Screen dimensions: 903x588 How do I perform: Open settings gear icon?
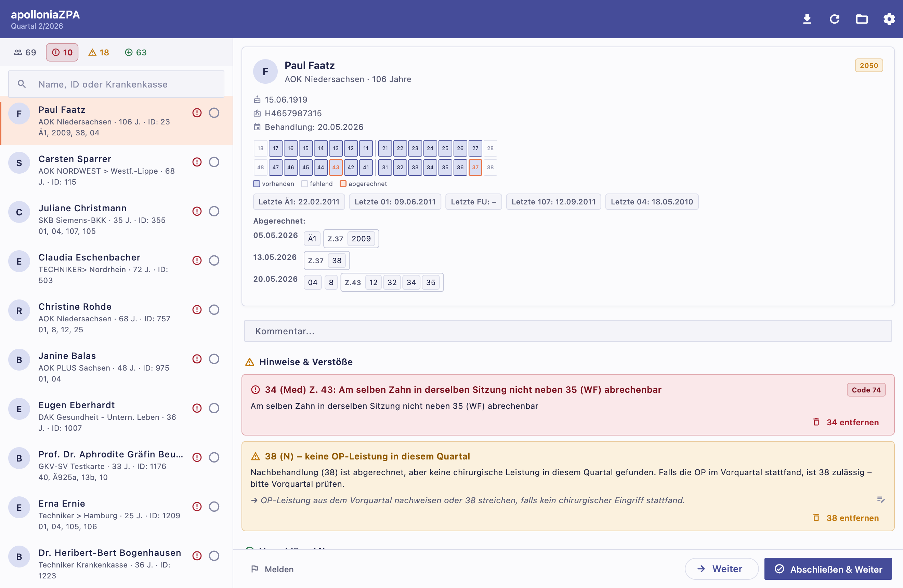[889, 19]
